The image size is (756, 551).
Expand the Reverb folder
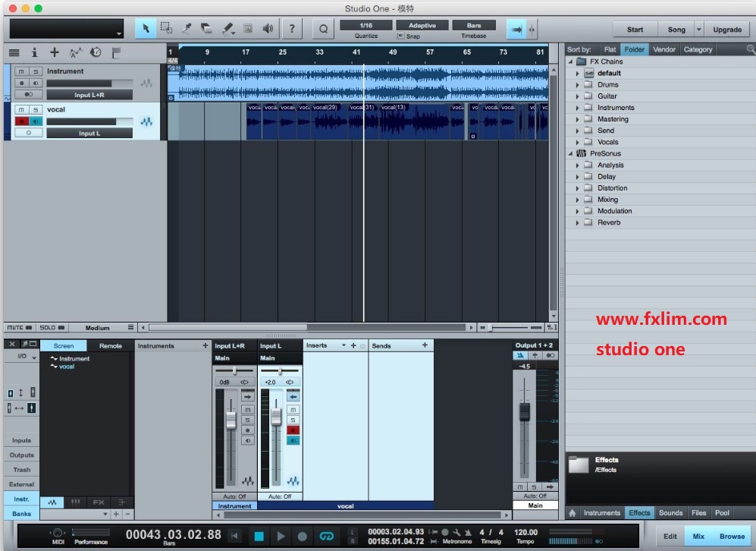coord(577,223)
